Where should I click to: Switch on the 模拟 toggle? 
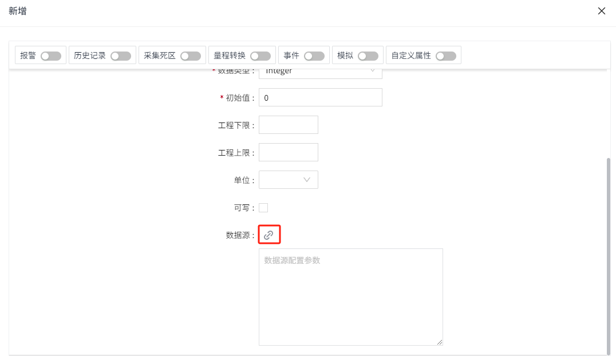click(x=368, y=56)
